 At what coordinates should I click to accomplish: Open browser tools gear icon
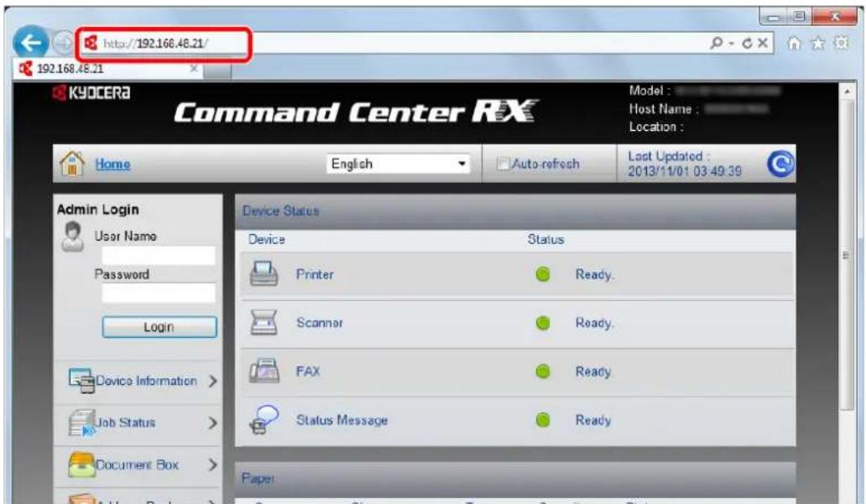coord(841,43)
